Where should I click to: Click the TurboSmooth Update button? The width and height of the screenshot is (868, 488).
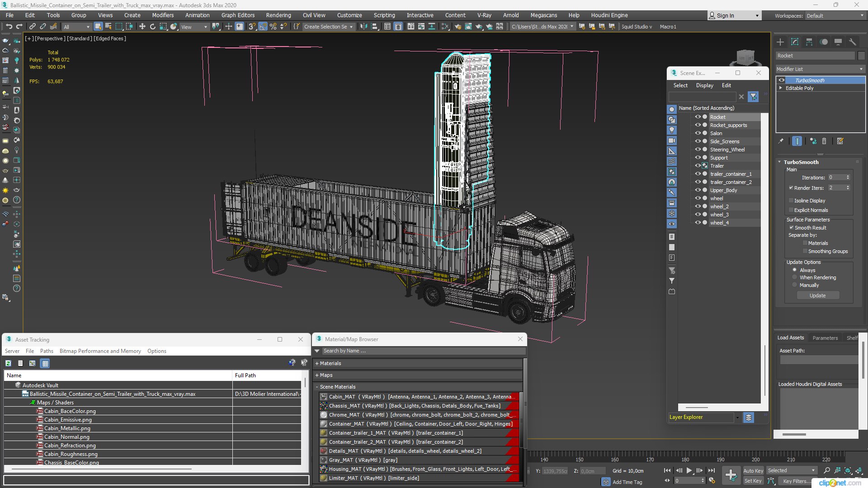(818, 296)
